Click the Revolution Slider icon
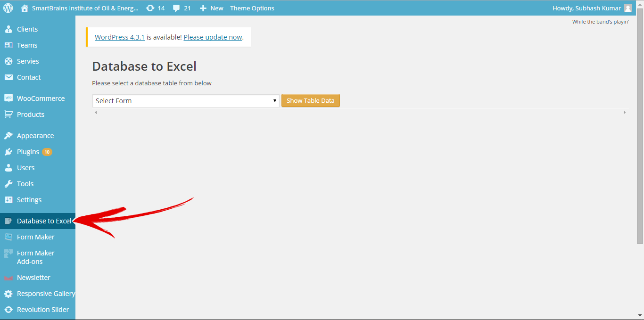The height and width of the screenshot is (320, 644). point(8,310)
